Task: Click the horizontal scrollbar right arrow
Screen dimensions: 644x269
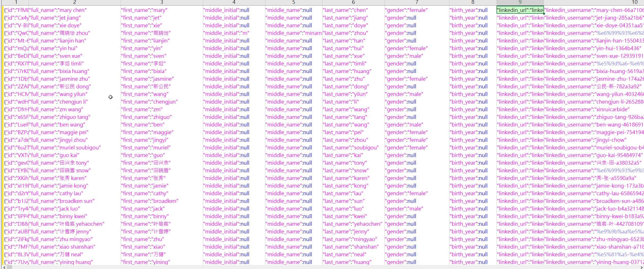Action: pos(642,267)
